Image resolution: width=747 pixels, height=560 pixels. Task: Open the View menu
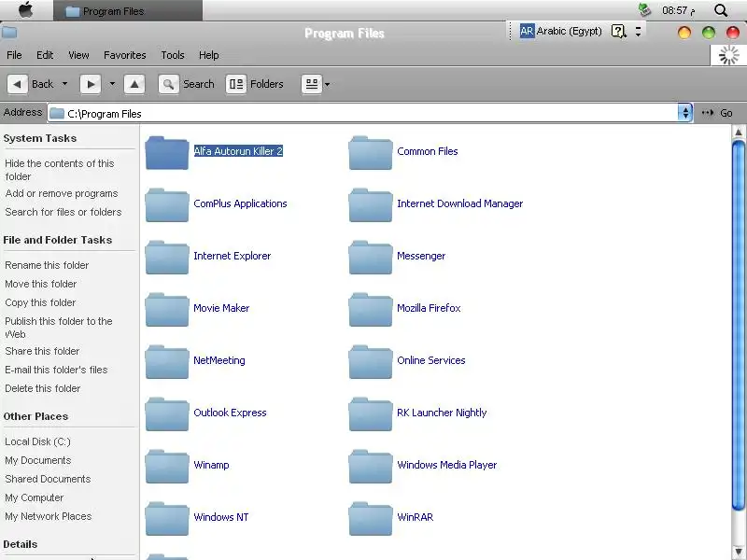[78, 55]
